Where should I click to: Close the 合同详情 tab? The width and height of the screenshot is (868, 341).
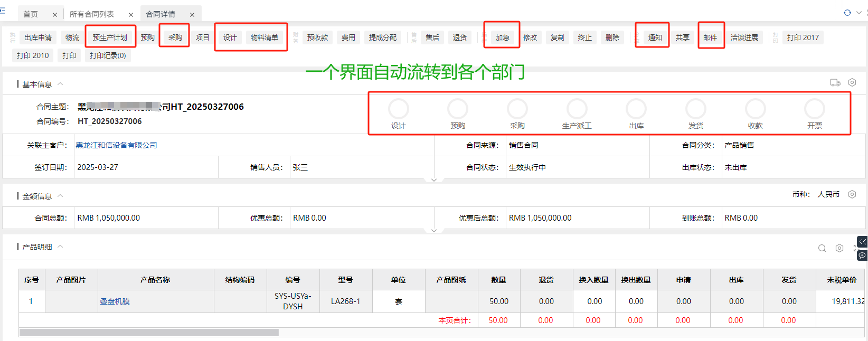(x=192, y=15)
